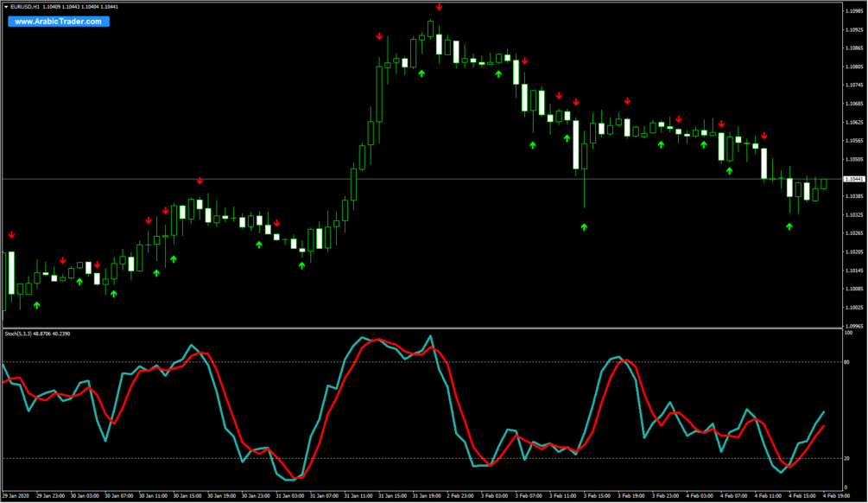Open the www.ArabicTrader.com banner link
This screenshot has height=503, width=868.
pos(57,22)
